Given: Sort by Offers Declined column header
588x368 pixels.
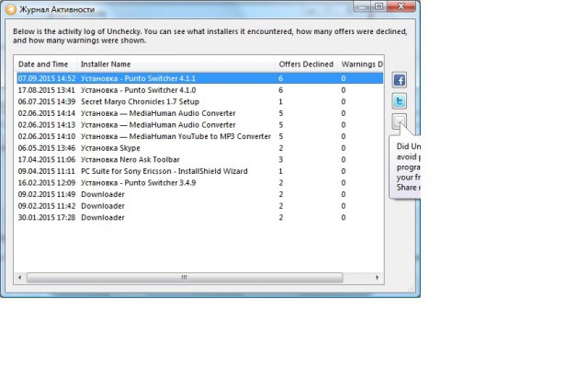Looking at the screenshot, I should click(x=306, y=64).
